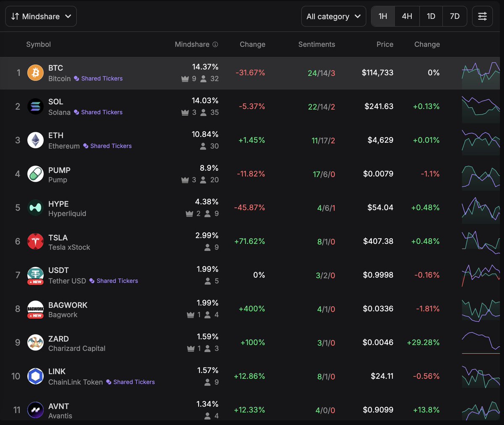504x425 pixels.
Task: Click BAGWORK's +400% mindshare change
Action: click(x=252, y=309)
